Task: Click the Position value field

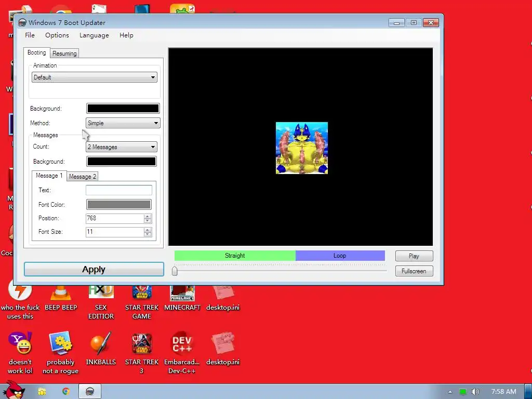Action: 115,218
